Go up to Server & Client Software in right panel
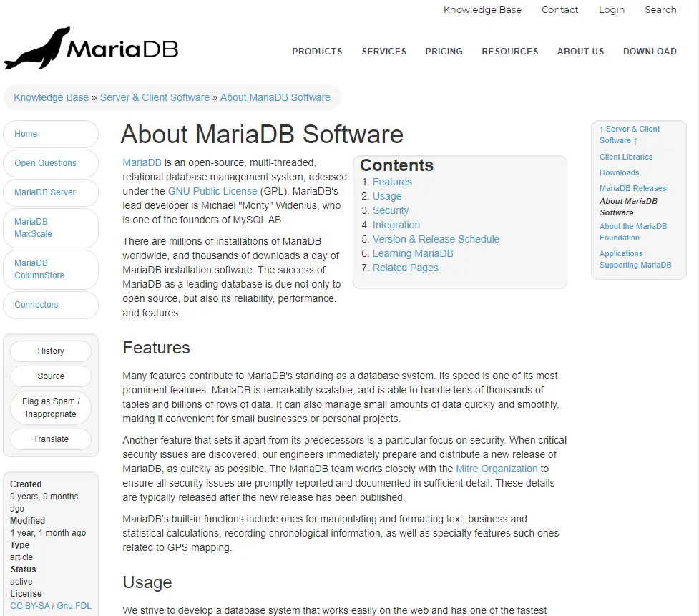Image resolution: width=699 pixels, height=616 pixels. 630,135
